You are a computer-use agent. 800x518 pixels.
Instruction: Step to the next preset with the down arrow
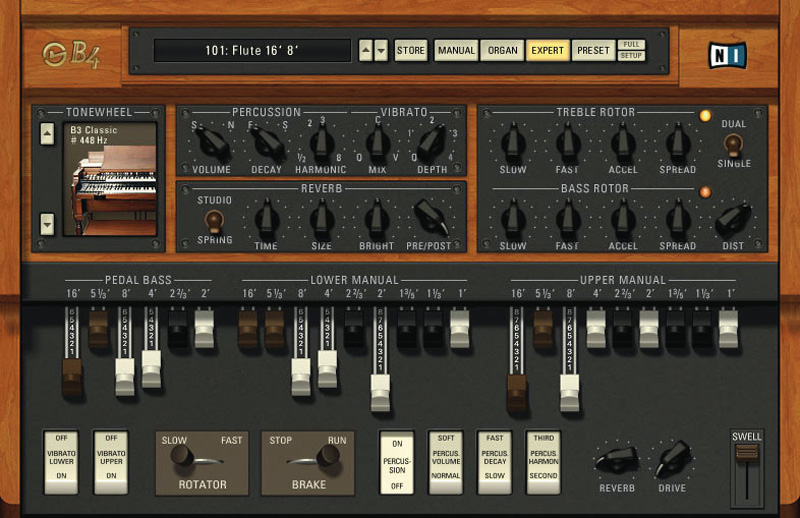(381, 51)
